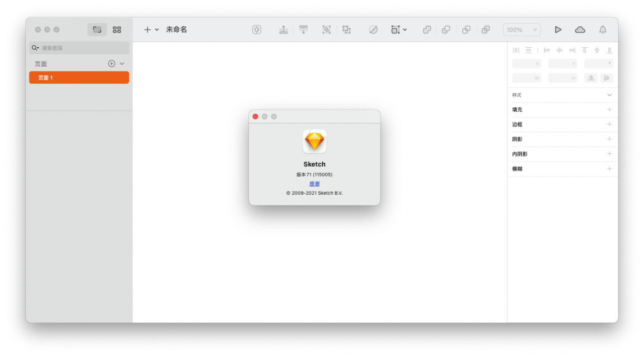Click the Sketch diamond app icon

click(x=314, y=141)
